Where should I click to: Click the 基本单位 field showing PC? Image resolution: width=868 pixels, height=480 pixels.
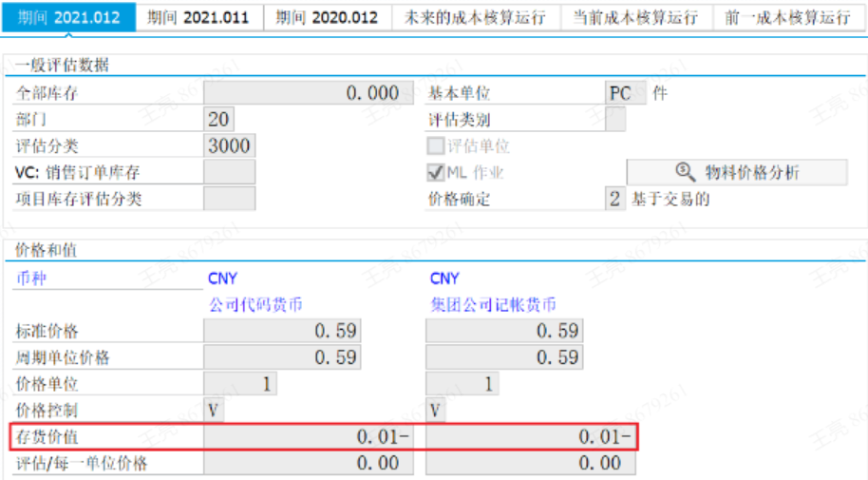[626, 92]
